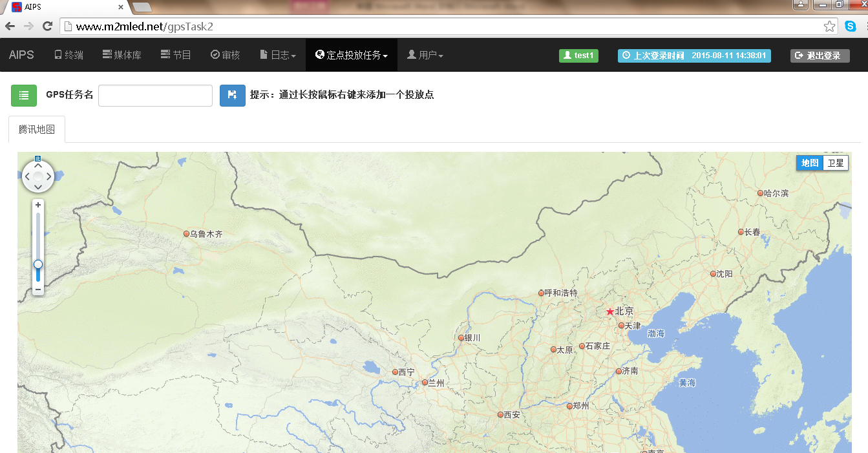Reload the page in the browser

click(x=47, y=26)
